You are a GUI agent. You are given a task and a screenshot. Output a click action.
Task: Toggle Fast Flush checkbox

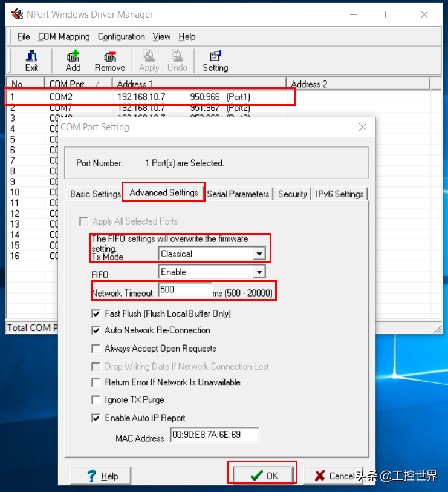(x=96, y=313)
